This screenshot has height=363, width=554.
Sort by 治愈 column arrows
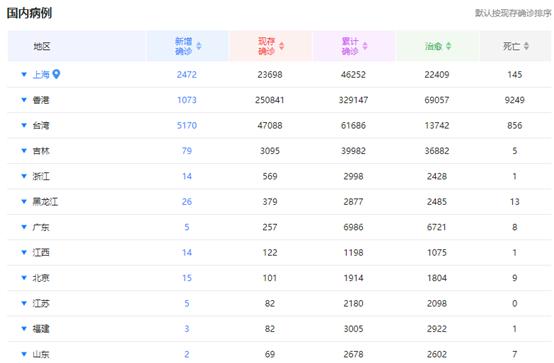[448, 46]
